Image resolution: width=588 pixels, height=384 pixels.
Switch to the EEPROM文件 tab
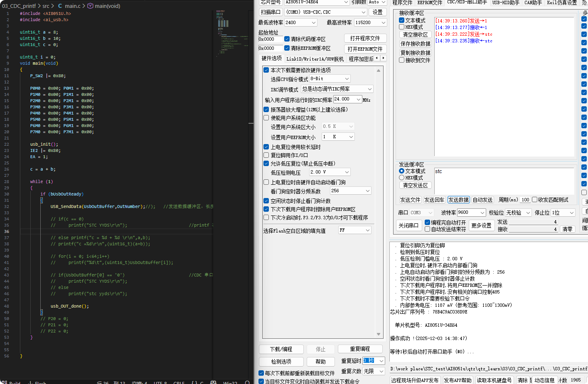(x=430, y=2)
